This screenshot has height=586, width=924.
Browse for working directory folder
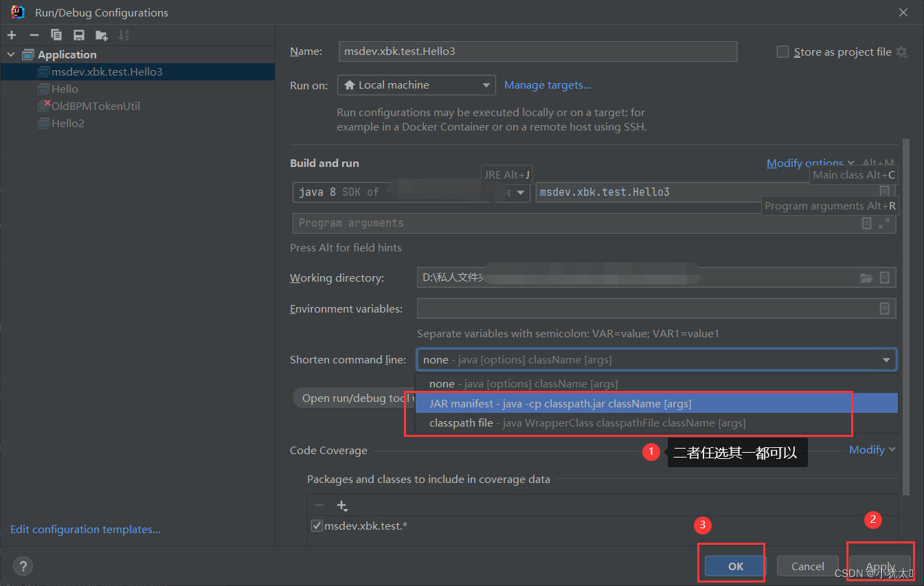pyautogui.click(x=866, y=278)
